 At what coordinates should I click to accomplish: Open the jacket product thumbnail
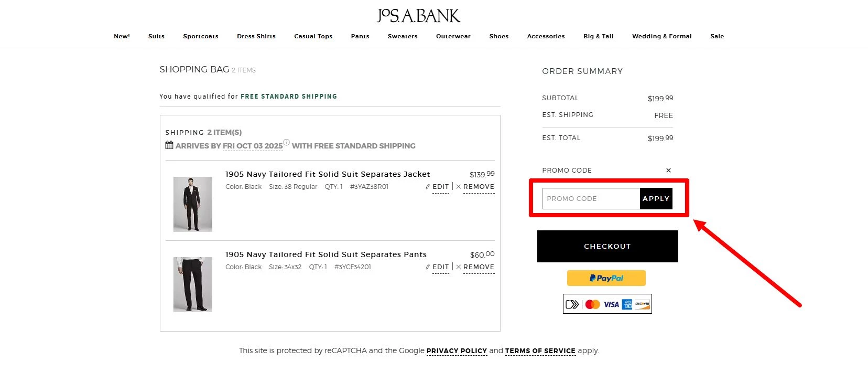193,204
